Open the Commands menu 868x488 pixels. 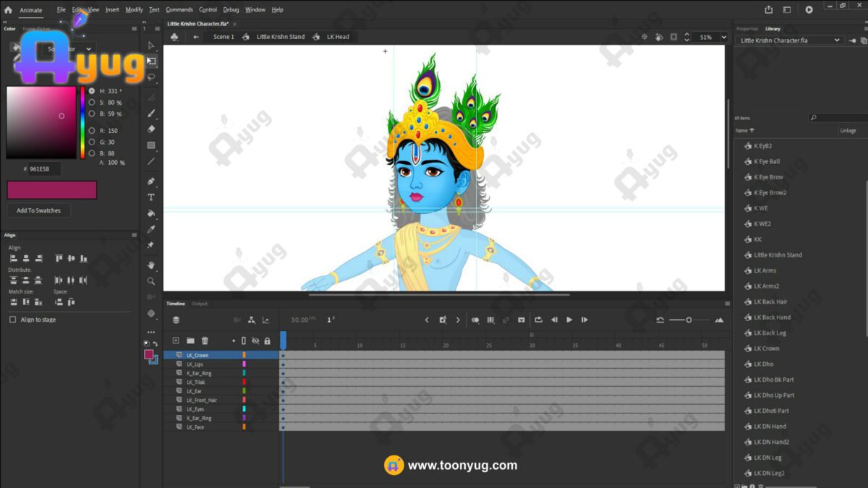tap(179, 10)
